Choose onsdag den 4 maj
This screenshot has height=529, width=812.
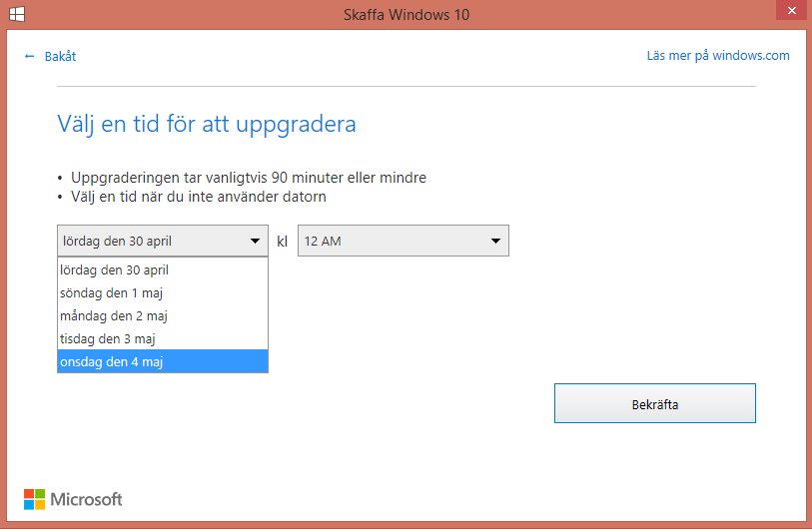click(163, 361)
